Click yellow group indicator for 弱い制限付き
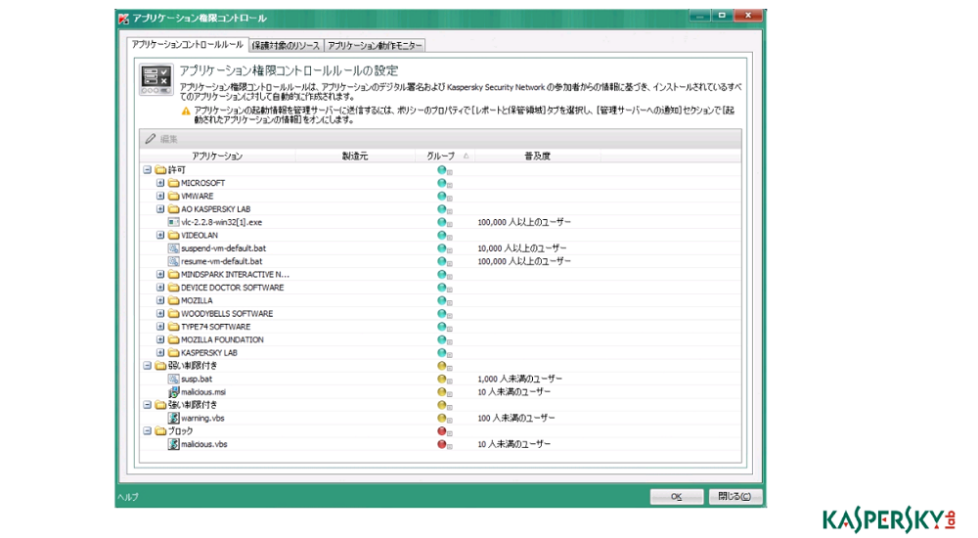The width and height of the screenshot is (978, 538). point(442,366)
